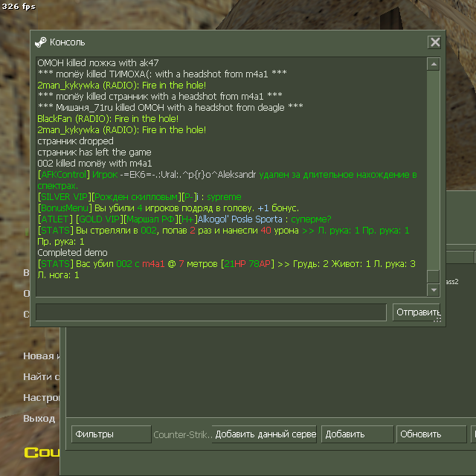Close the Консоль window with X
This screenshot has height=476, width=476.
[x=434, y=42]
